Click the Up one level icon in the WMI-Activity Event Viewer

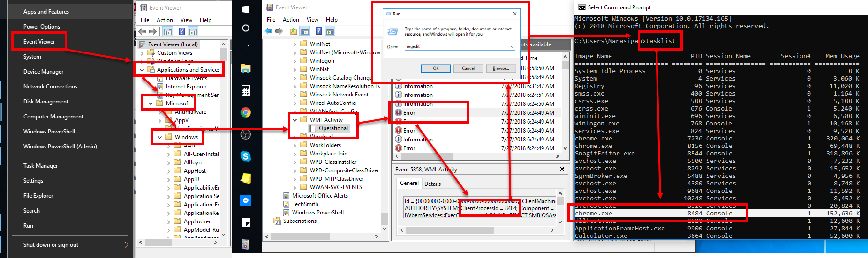[x=294, y=31]
